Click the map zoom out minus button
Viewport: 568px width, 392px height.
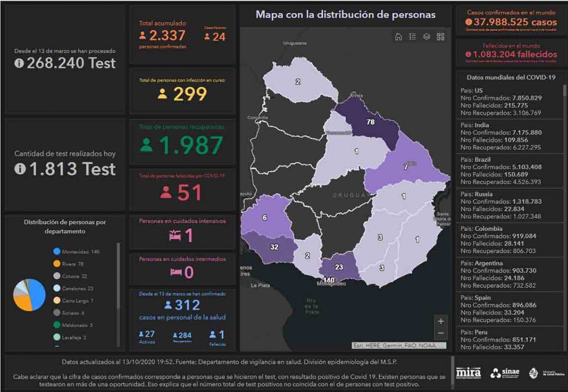coord(441,333)
